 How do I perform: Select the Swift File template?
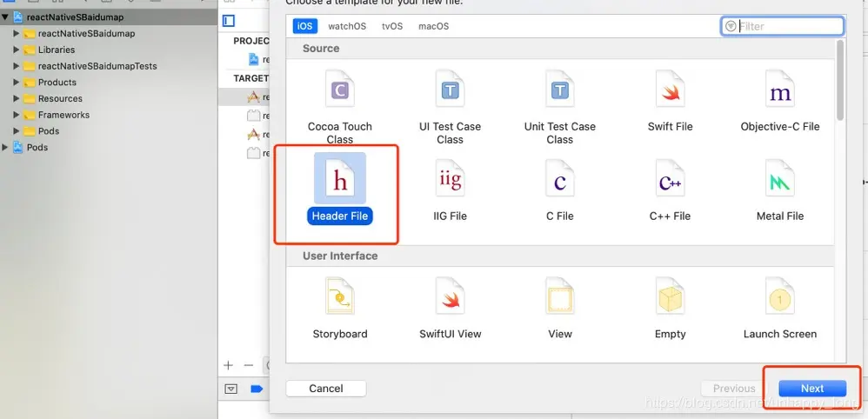click(670, 102)
